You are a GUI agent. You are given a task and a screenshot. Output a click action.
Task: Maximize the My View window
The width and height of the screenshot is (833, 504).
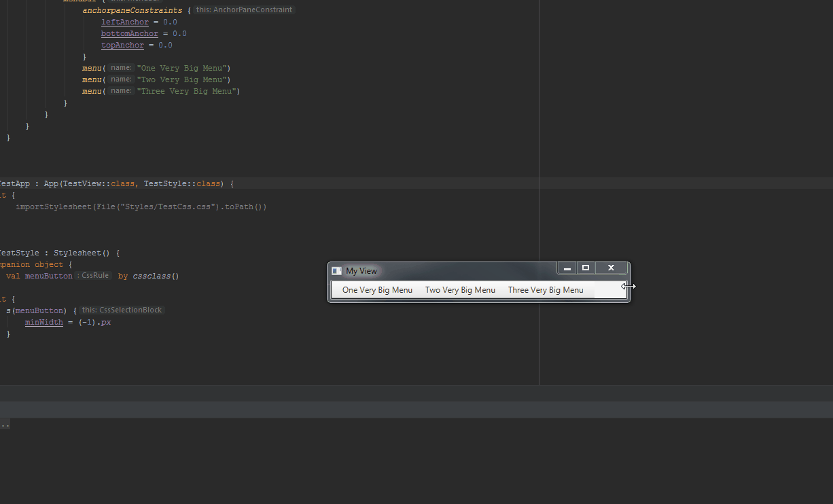586,268
